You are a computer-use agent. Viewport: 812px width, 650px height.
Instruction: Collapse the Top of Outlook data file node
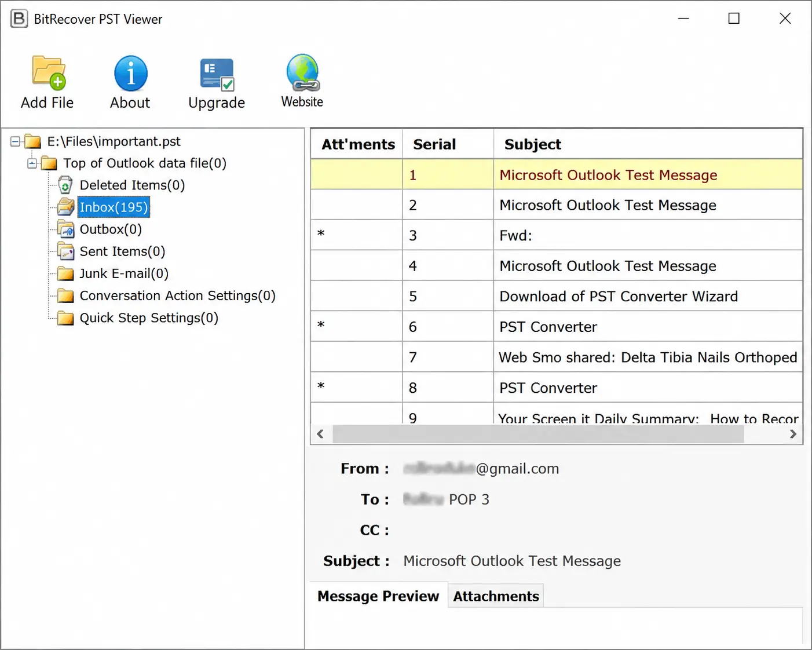[32, 163]
